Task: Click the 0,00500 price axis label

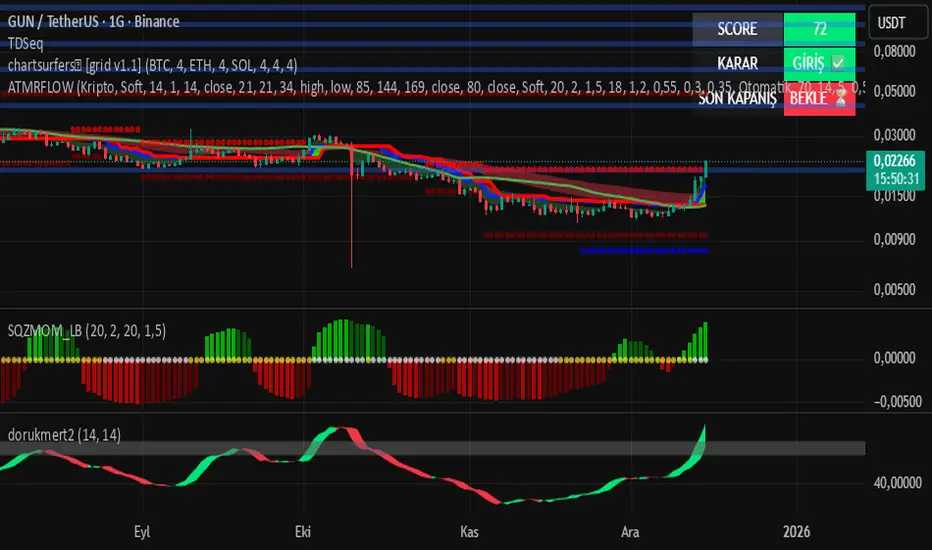Action: click(895, 290)
